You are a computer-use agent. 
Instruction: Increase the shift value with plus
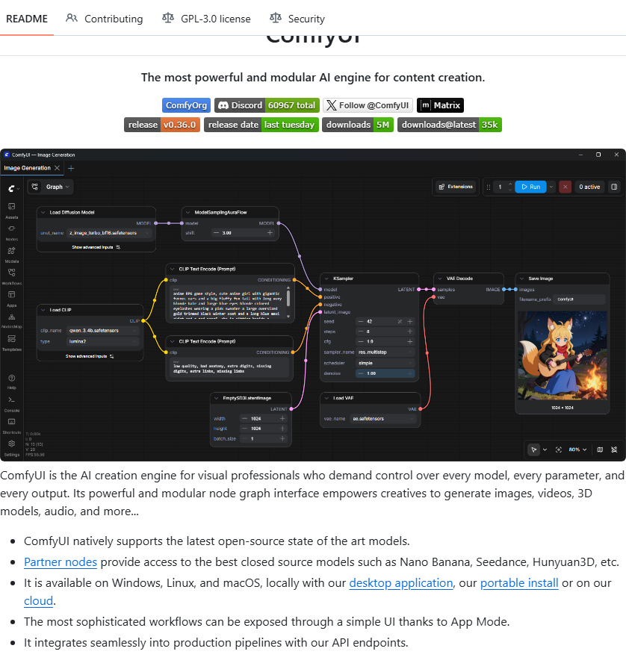point(270,233)
